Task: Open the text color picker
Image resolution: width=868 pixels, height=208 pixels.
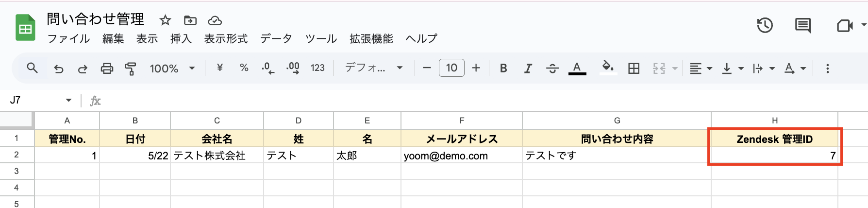Action: pos(577,68)
